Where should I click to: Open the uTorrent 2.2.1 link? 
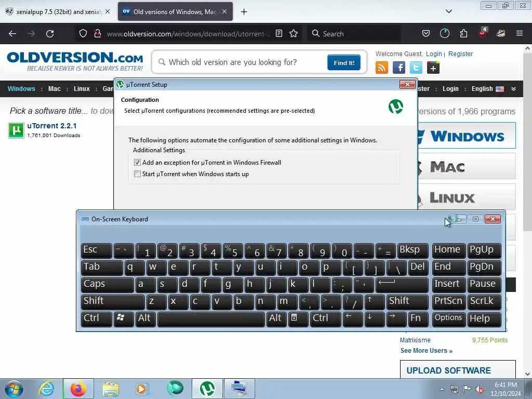51,126
